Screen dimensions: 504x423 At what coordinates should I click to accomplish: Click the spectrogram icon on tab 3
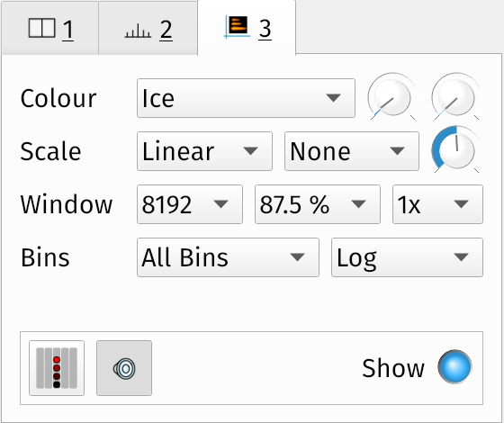[238, 27]
